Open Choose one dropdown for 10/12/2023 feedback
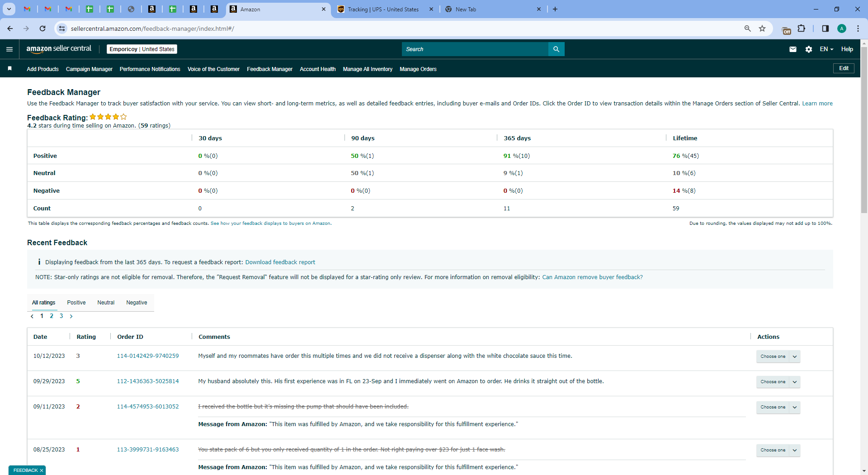This screenshot has height=475, width=868. tap(778, 356)
